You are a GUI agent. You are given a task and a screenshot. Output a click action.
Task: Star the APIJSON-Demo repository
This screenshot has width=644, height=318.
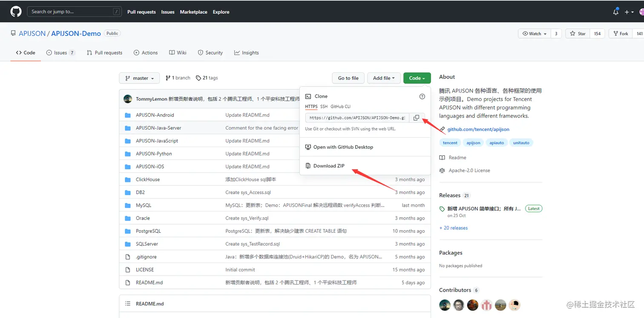coord(578,34)
